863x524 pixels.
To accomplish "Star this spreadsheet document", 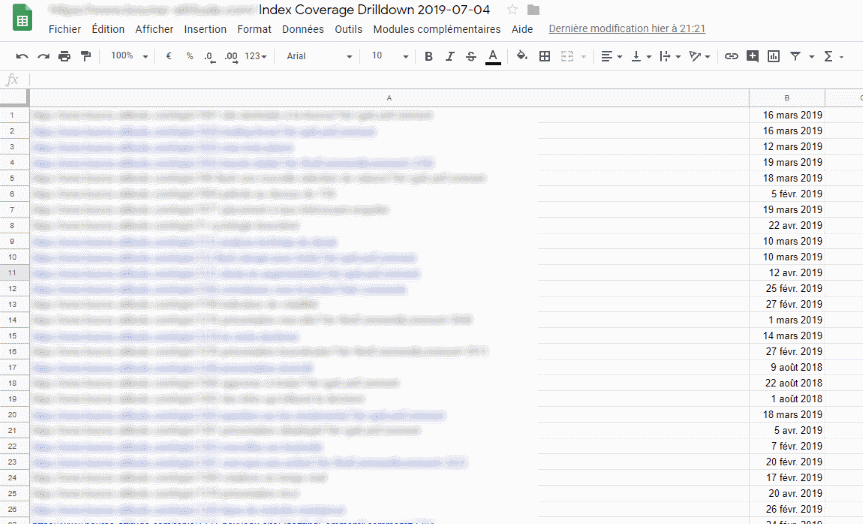I will [x=513, y=10].
